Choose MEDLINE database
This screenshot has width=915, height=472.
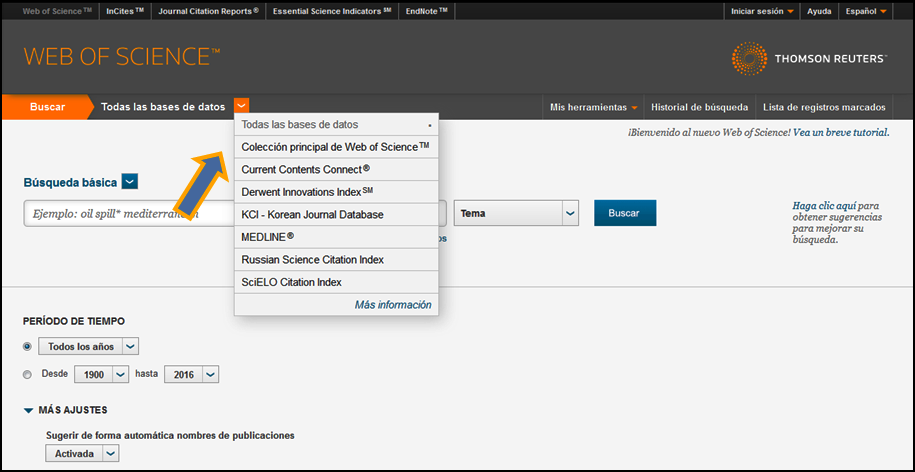pos(336,237)
